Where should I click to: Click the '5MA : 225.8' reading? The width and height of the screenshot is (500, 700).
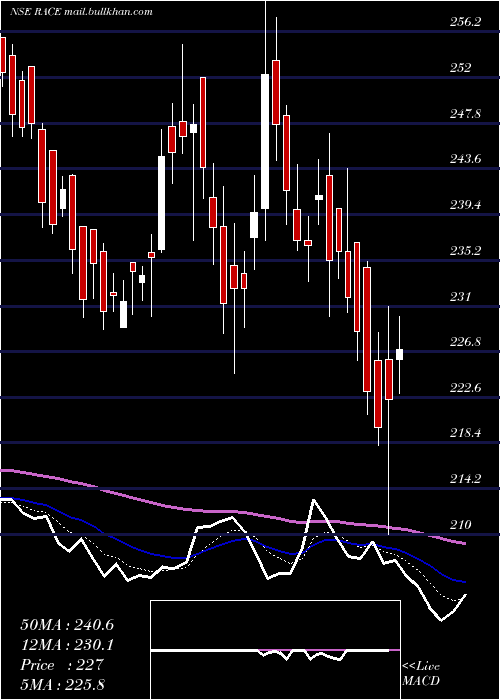[x=62, y=684]
